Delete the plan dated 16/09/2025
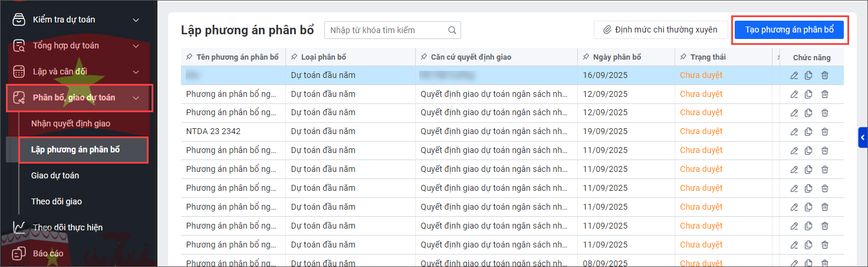The image size is (868, 267). point(825,75)
